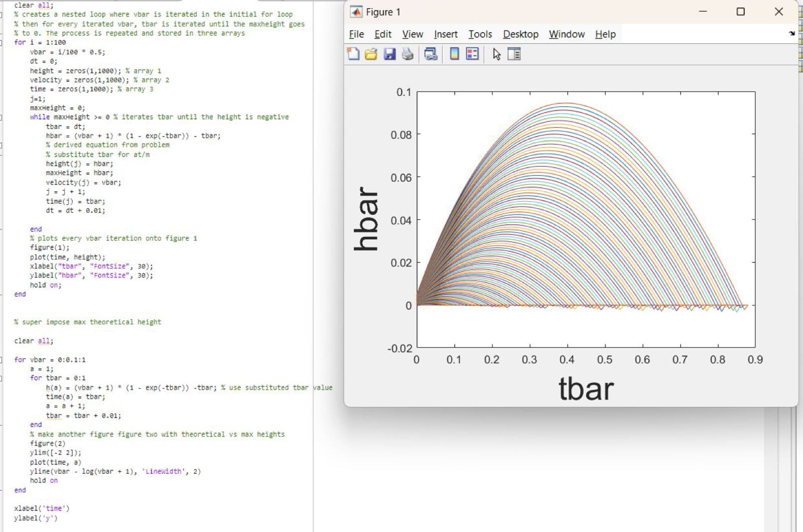Click the xlabel('time') code line
The width and height of the screenshot is (803, 532).
point(42,508)
